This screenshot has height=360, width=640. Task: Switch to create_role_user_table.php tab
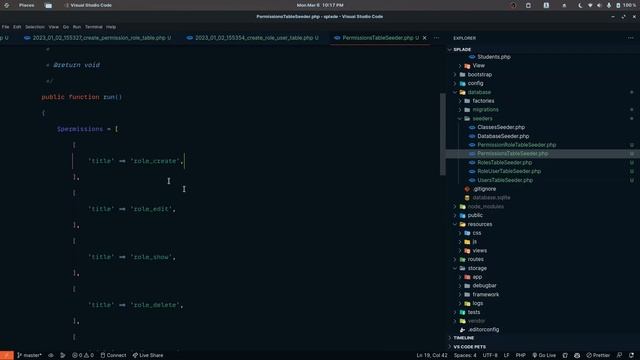click(253, 38)
